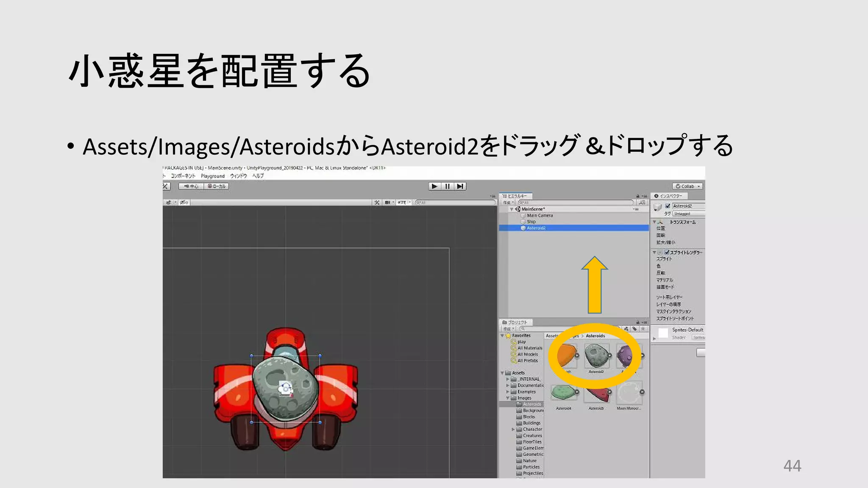Select the インスペクター tab

pyautogui.click(x=670, y=196)
